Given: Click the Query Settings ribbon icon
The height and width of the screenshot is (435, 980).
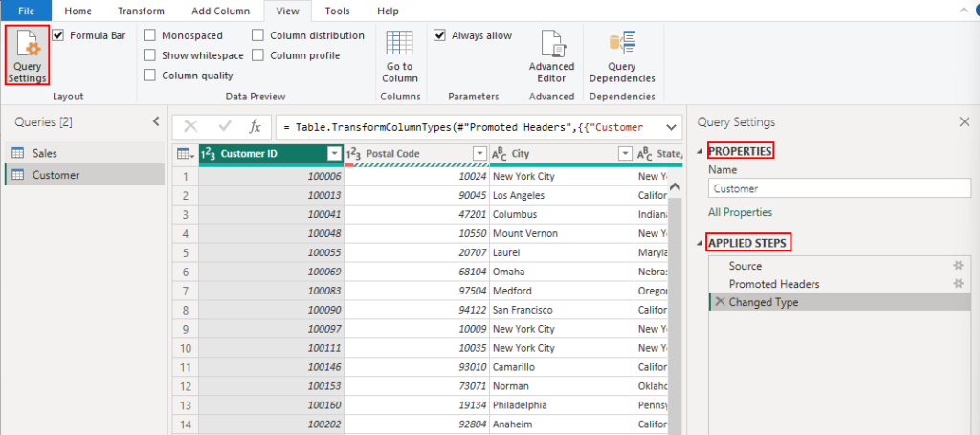Looking at the screenshot, I should tap(28, 54).
